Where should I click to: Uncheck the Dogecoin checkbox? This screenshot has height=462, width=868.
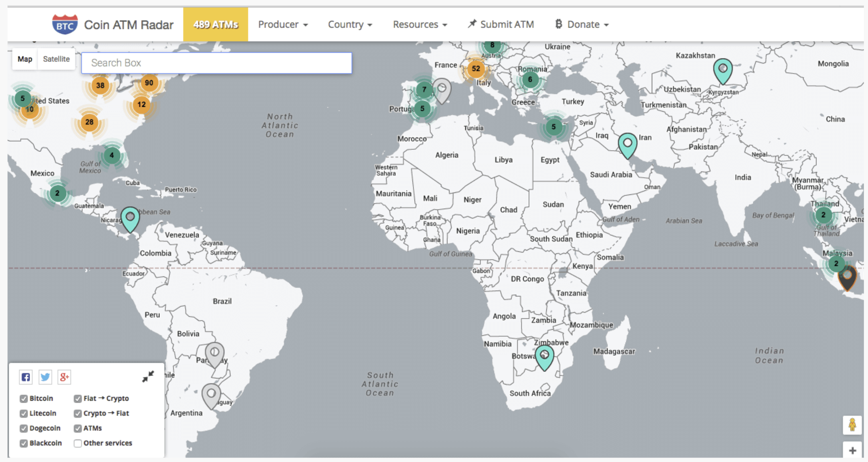click(24, 428)
